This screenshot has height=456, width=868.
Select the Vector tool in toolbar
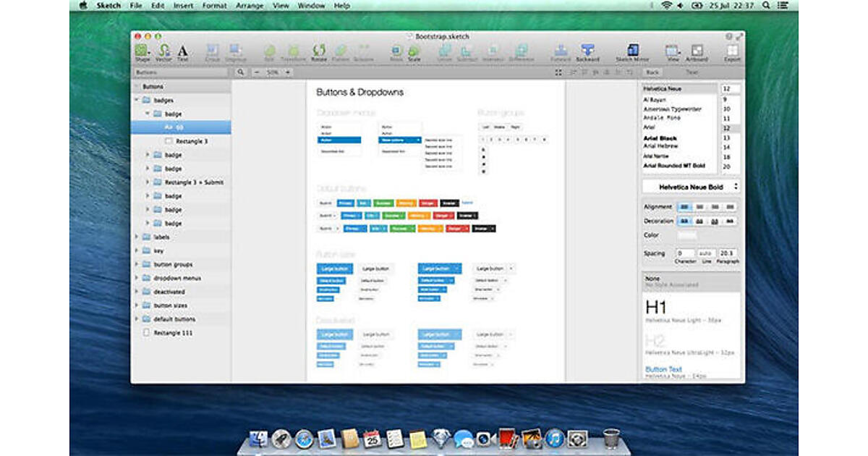click(x=164, y=51)
